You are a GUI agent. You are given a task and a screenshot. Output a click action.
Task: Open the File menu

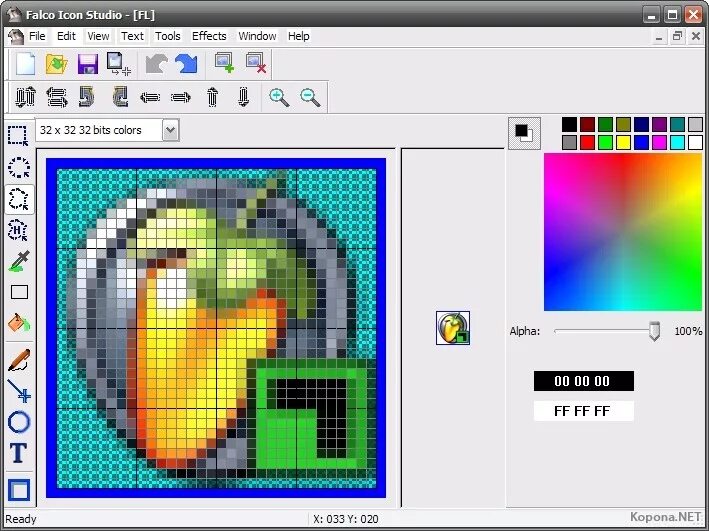(x=37, y=36)
